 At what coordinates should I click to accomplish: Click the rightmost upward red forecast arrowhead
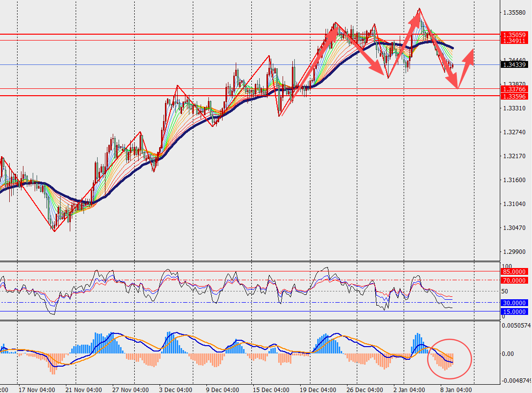point(470,55)
